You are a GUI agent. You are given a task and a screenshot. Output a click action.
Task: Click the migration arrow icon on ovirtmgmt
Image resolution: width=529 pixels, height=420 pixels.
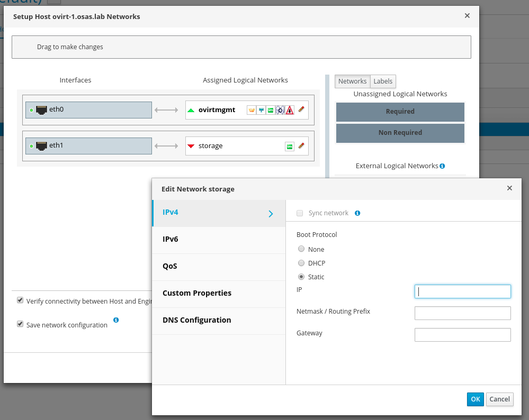tap(280, 110)
